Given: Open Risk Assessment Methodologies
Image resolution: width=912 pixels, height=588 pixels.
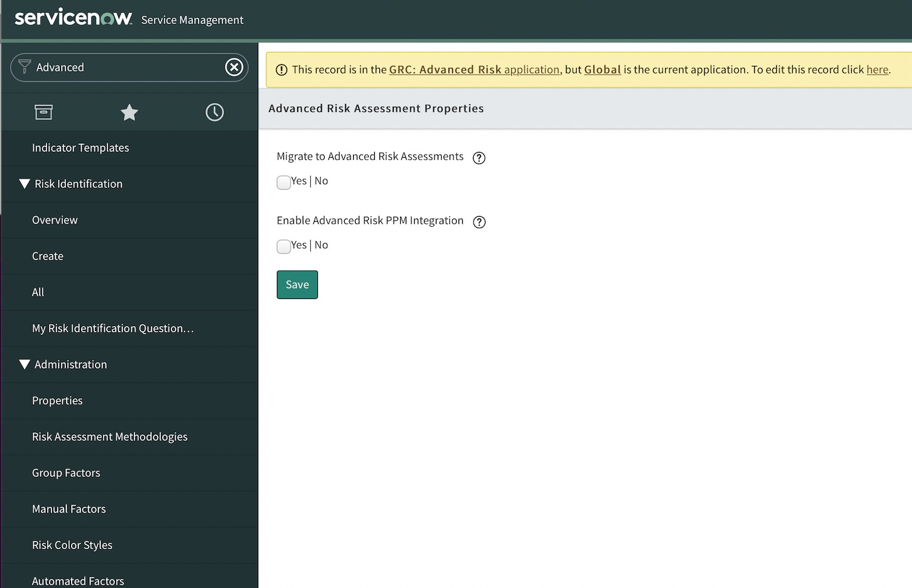Looking at the screenshot, I should 109,437.
